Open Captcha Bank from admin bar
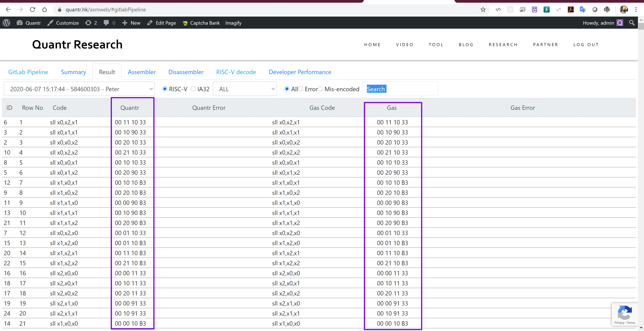The image size is (644, 331). tap(201, 23)
